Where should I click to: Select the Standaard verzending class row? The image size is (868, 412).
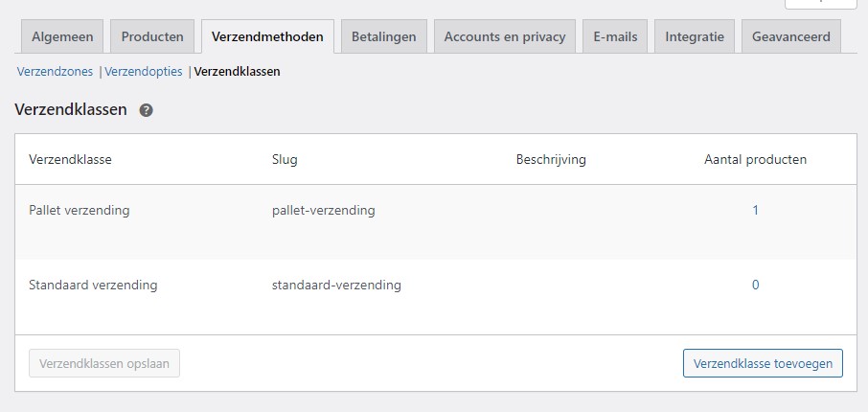[436, 297]
